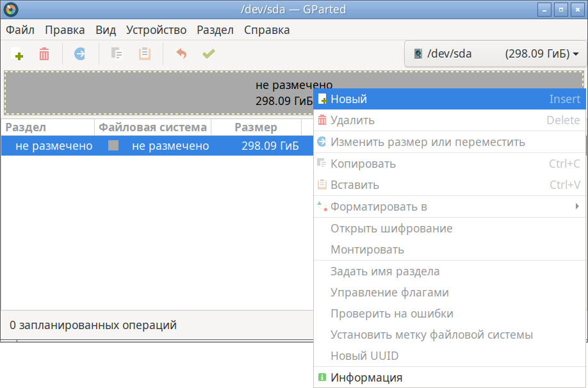Click the resize/move arrow toolbar icon
This screenshot has height=388, width=588.
79,54
